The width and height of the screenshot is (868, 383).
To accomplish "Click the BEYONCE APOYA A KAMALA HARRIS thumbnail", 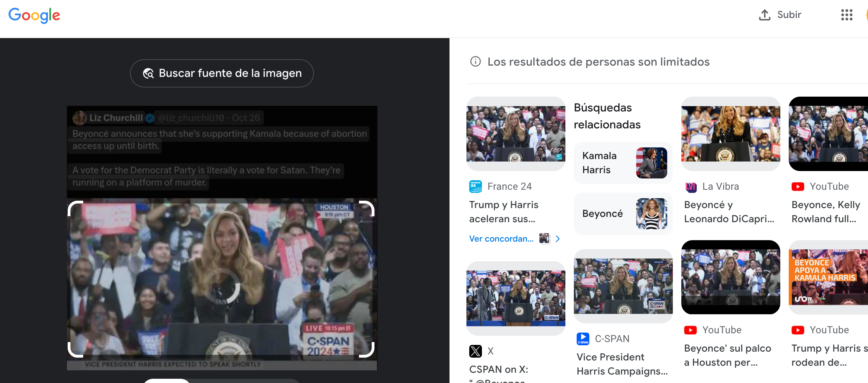I will point(828,277).
